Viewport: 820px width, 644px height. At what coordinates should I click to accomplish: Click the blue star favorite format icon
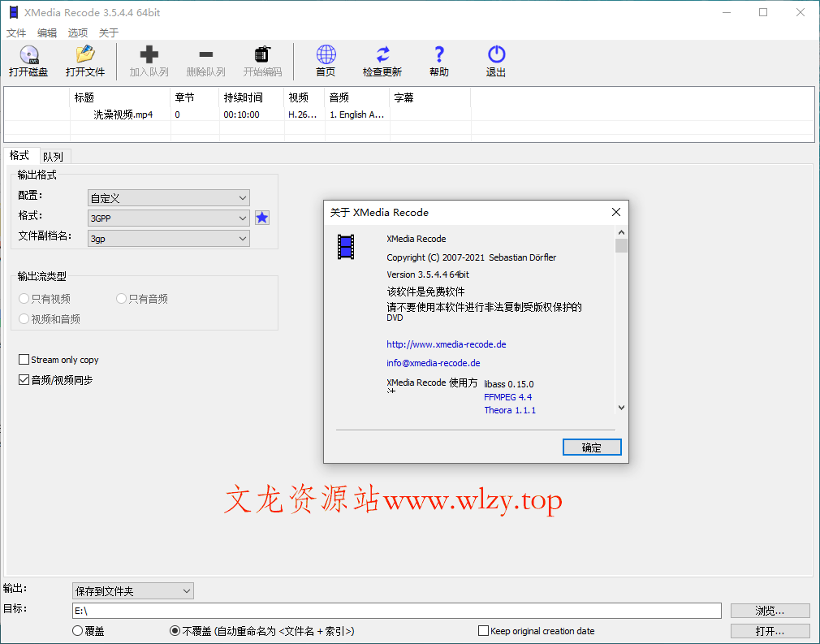[261, 218]
